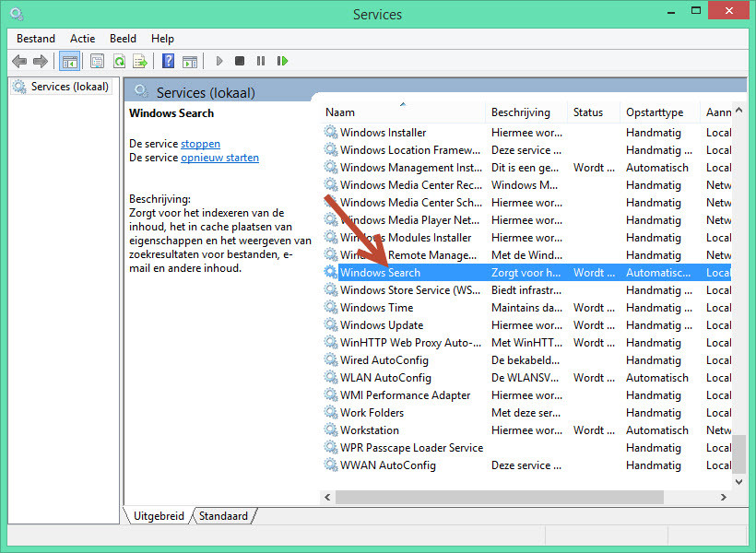The image size is (756, 553).
Task: Toggle the action pane toolbar icon
Action: 190,61
